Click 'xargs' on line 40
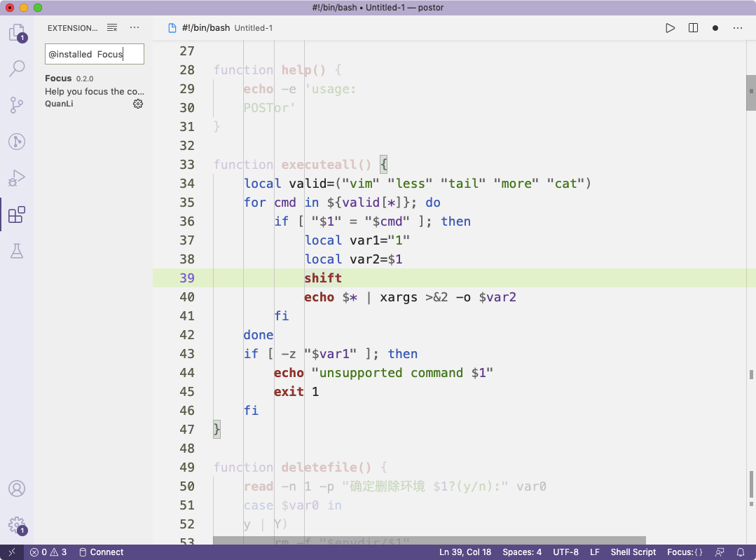756x560 pixels. 399,297
